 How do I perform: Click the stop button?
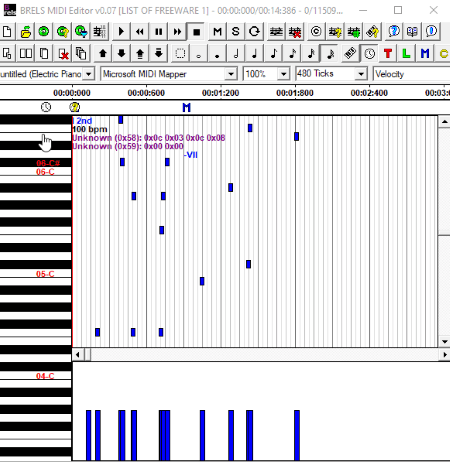(196, 32)
